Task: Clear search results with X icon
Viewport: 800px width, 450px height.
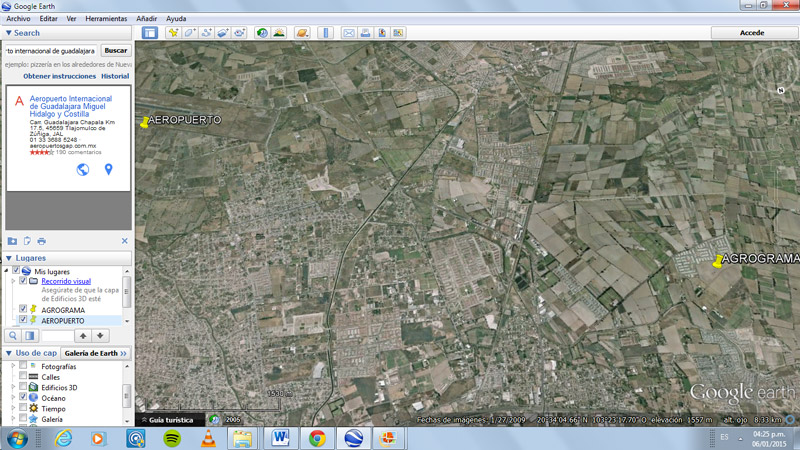Action: pos(124,241)
